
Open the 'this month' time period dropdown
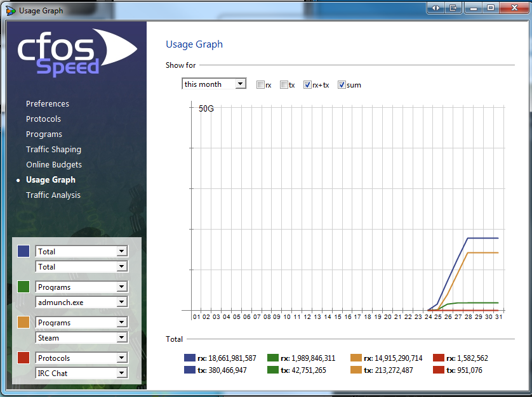pos(214,84)
